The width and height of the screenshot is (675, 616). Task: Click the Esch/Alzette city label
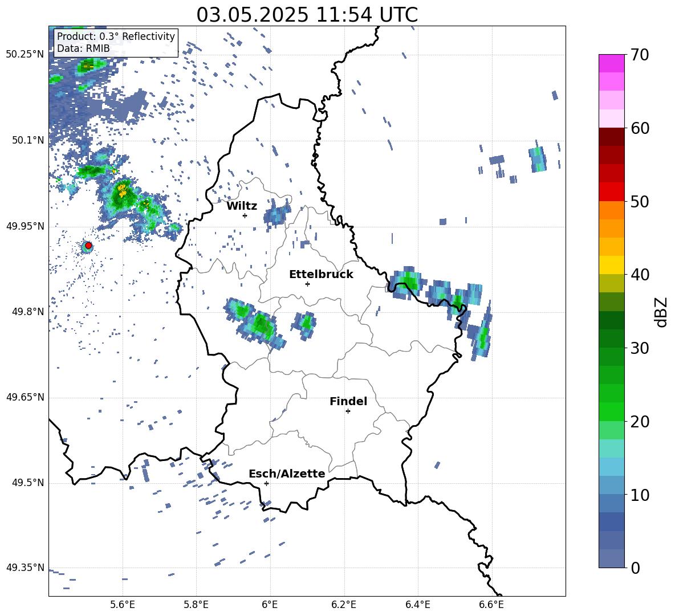click(x=287, y=474)
